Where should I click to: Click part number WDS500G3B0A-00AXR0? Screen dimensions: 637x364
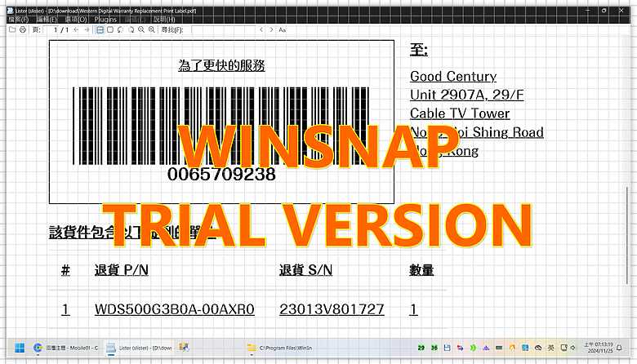174,309
